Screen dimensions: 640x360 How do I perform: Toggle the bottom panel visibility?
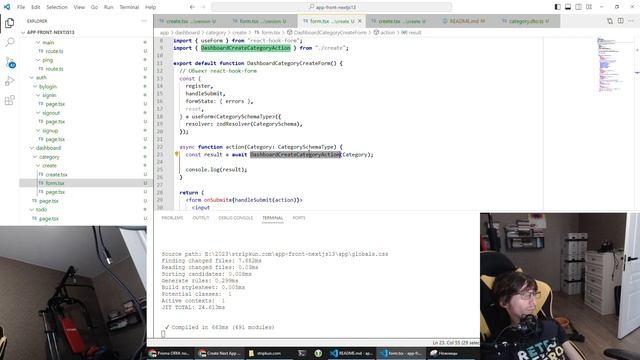pos(568,7)
